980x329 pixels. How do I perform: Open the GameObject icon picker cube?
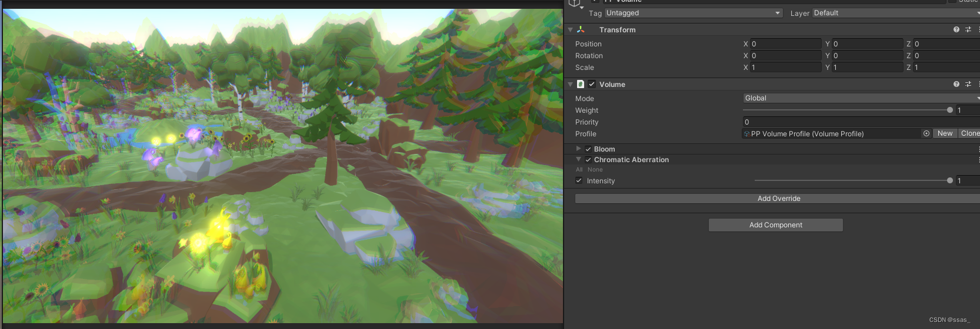tap(575, 3)
